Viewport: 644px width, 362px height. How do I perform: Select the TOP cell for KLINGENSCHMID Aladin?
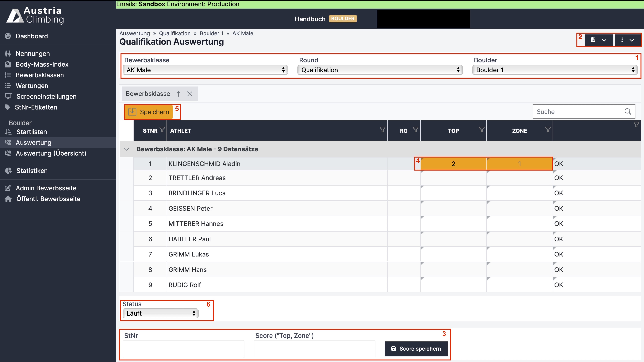click(453, 164)
